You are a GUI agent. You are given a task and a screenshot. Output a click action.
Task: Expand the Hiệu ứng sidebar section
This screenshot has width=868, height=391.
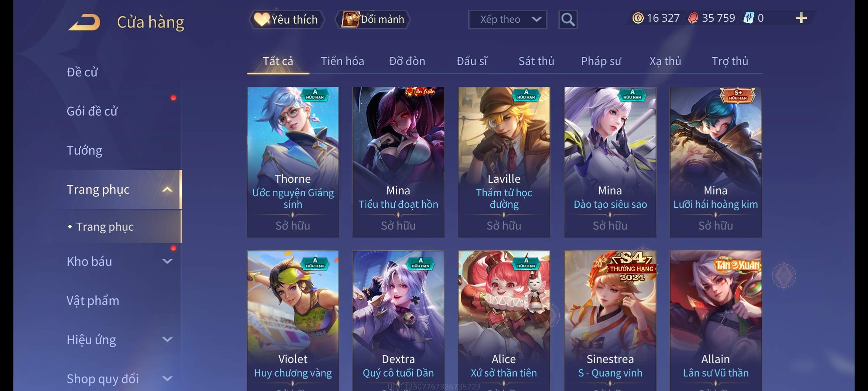coord(167,340)
